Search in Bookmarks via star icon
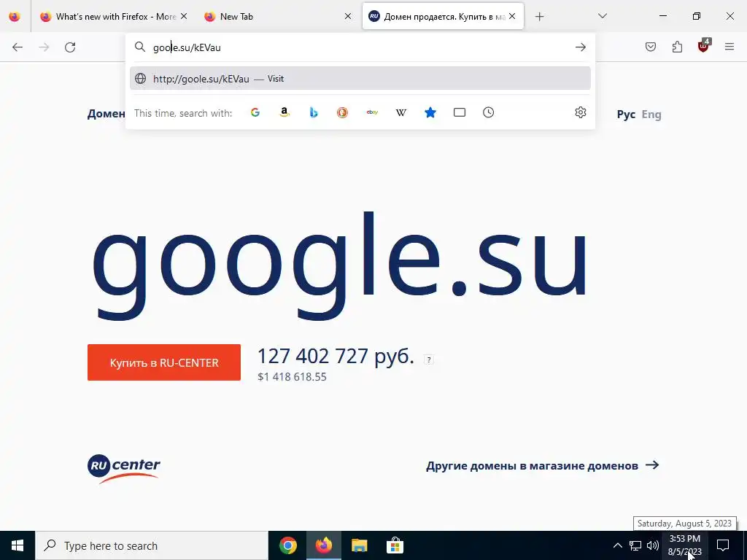 coord(430,112)
